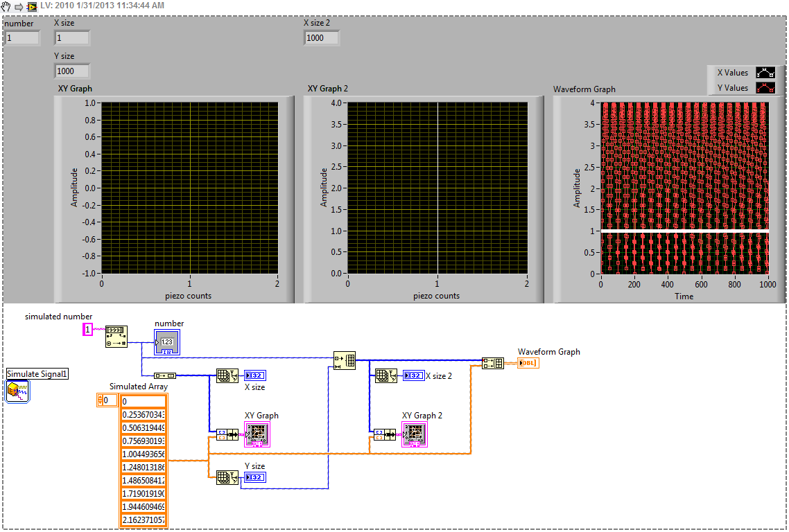789x532 pixels.
Task: Click the simulated number string constant
Action: (x=87, y=329)
